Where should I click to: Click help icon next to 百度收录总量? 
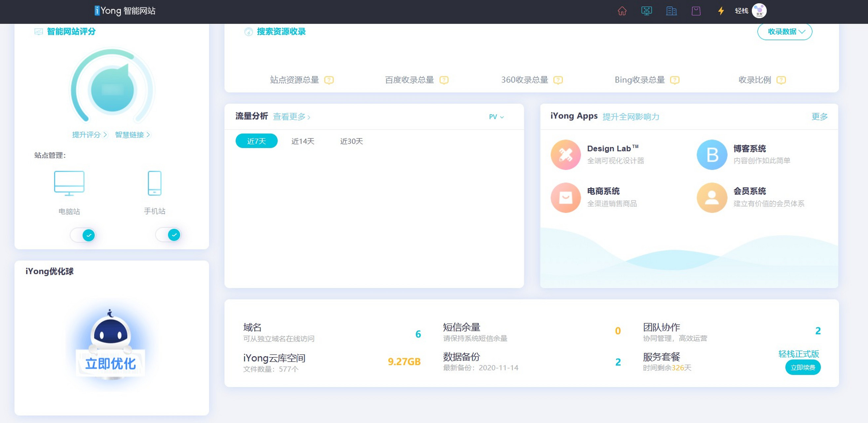click(444, 80)
